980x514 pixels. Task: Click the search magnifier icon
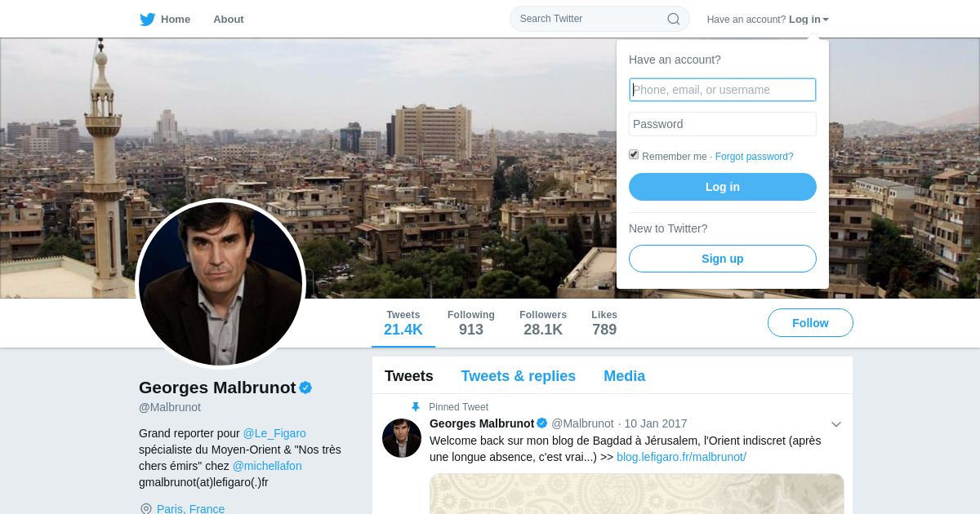coord(674,19)
